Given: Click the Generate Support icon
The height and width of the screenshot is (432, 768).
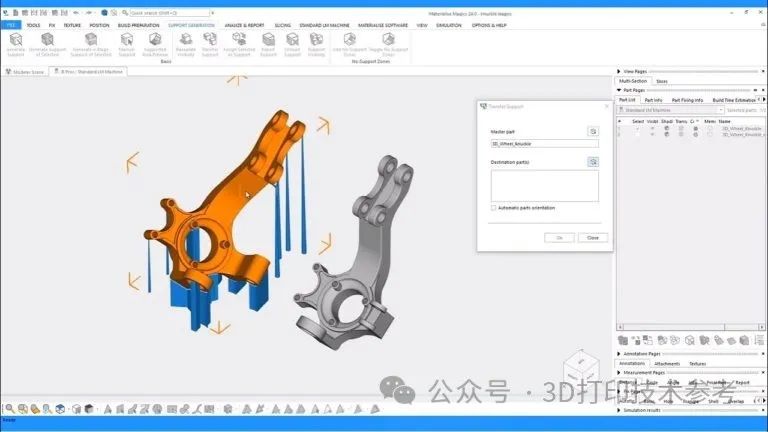Looking at the screenshot, I should 16,40.
